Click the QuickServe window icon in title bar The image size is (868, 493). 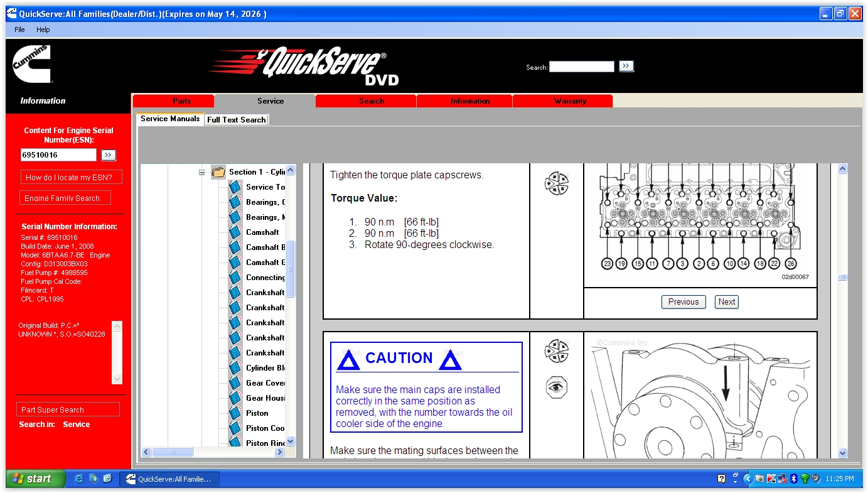click(12, 14)
